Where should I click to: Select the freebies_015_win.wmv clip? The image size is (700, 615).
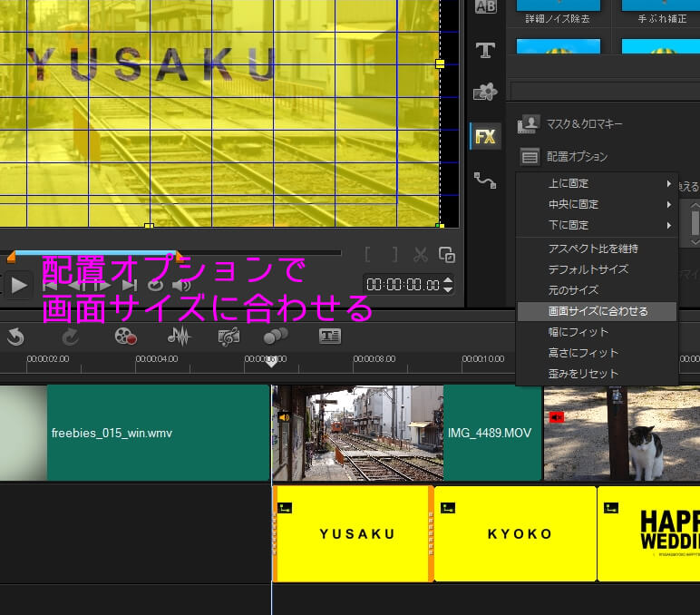(134, 433)
